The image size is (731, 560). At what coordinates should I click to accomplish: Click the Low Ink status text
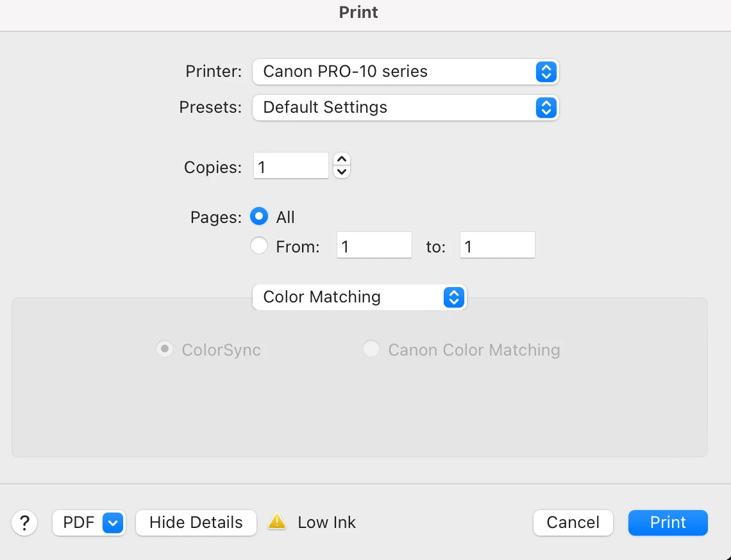pyautogui.click(x=326, y=522)
